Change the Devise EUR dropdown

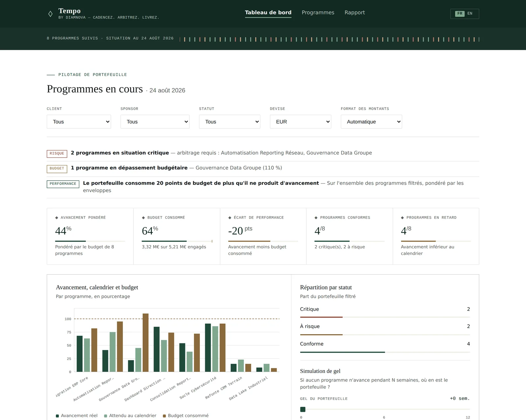(x=300, y=122)
